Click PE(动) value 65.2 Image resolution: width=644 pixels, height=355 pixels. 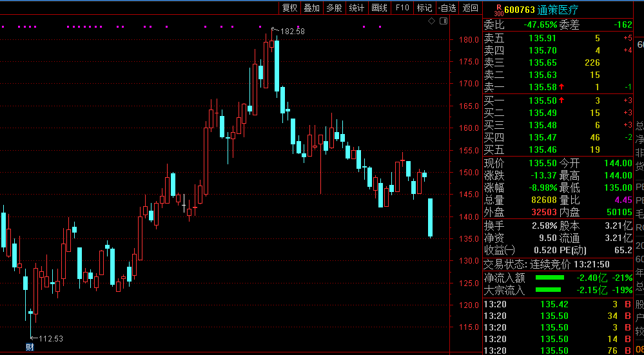tap(623, 251)
